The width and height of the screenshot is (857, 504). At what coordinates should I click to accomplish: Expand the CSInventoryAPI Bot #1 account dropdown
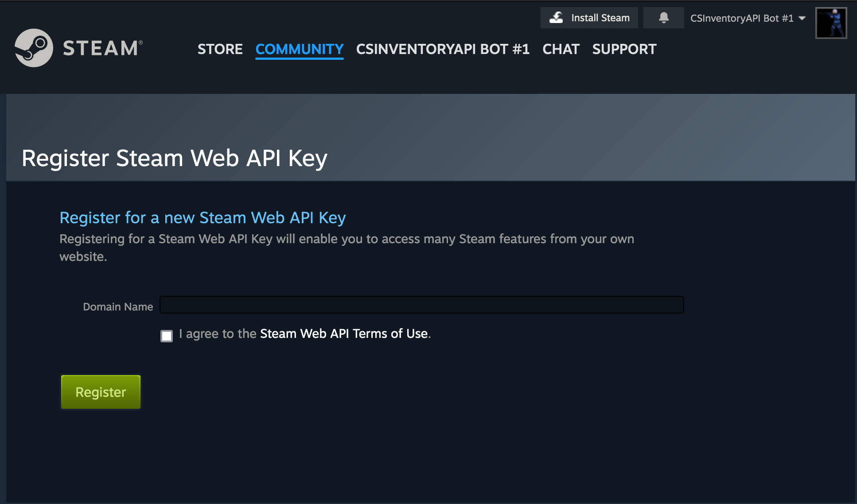coord(748,18)
